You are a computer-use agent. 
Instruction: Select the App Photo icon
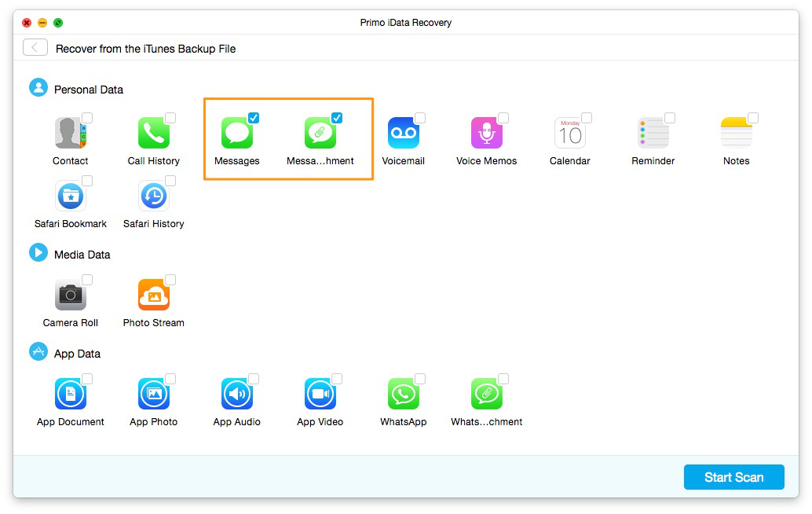tap(153, 394)
